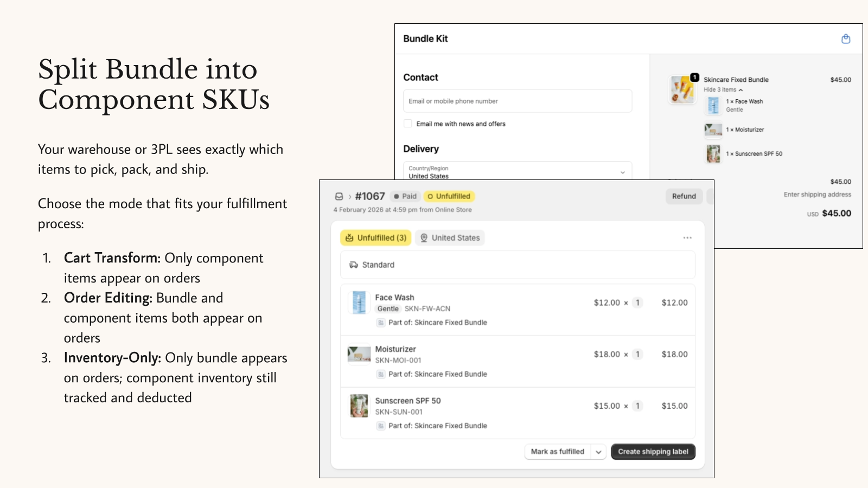The image size is (868, 488).
Task: Click the Mark as fulfilled button
Action: pyautogui.click(x=558, y=452)
